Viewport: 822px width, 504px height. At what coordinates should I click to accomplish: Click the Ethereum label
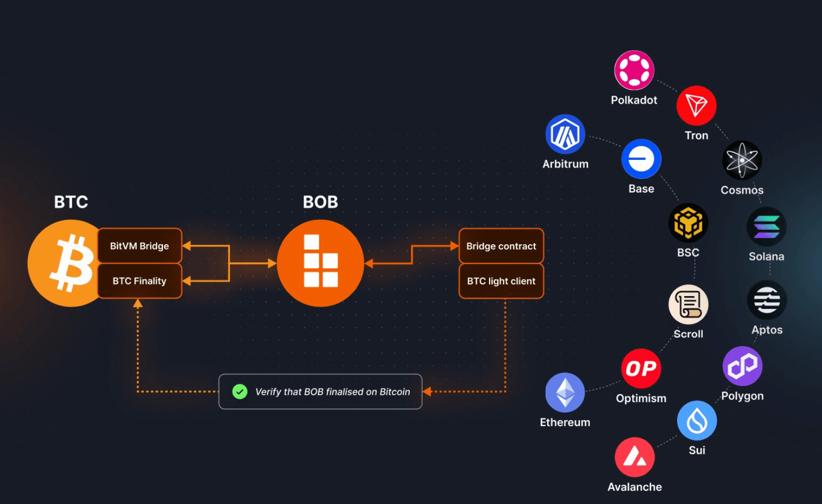(x=565, y=422)
